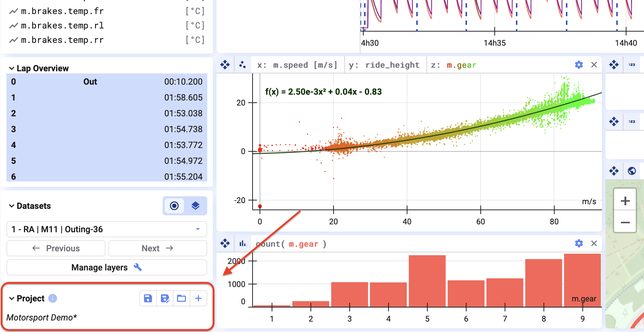Collapse the Datasets section

point(12,206)
